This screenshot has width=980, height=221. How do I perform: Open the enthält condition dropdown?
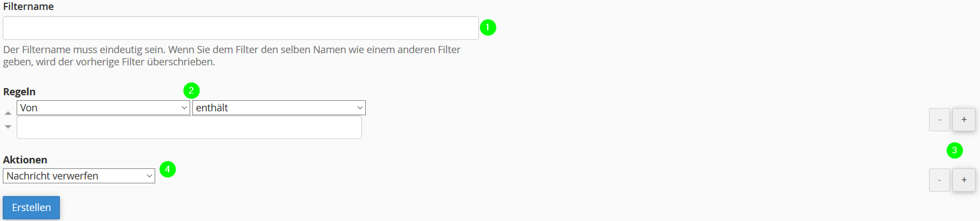279,108
